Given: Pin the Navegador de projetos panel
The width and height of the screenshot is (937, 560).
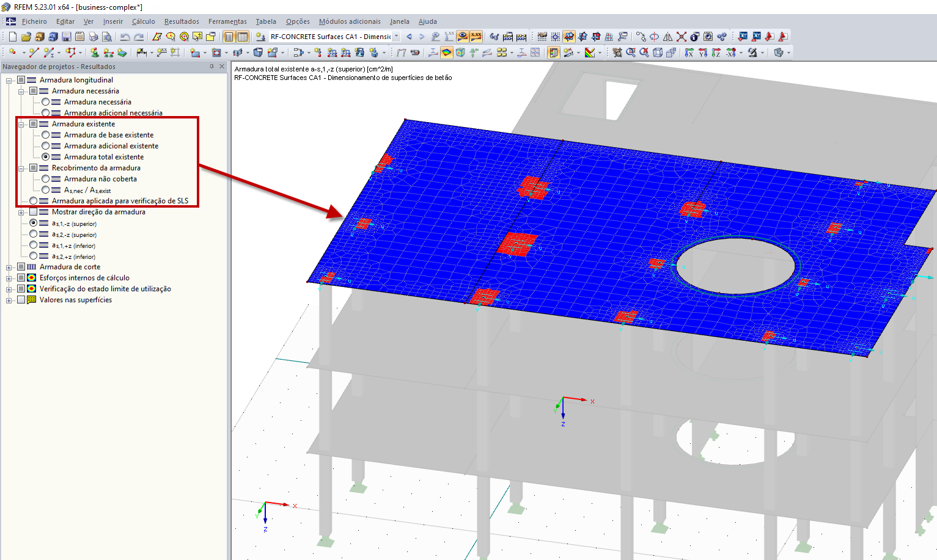Looking at the screenshot, I should pos(213,67).
